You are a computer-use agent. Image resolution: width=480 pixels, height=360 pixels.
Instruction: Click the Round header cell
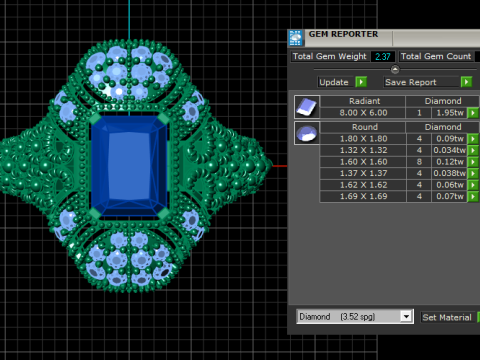363,127
